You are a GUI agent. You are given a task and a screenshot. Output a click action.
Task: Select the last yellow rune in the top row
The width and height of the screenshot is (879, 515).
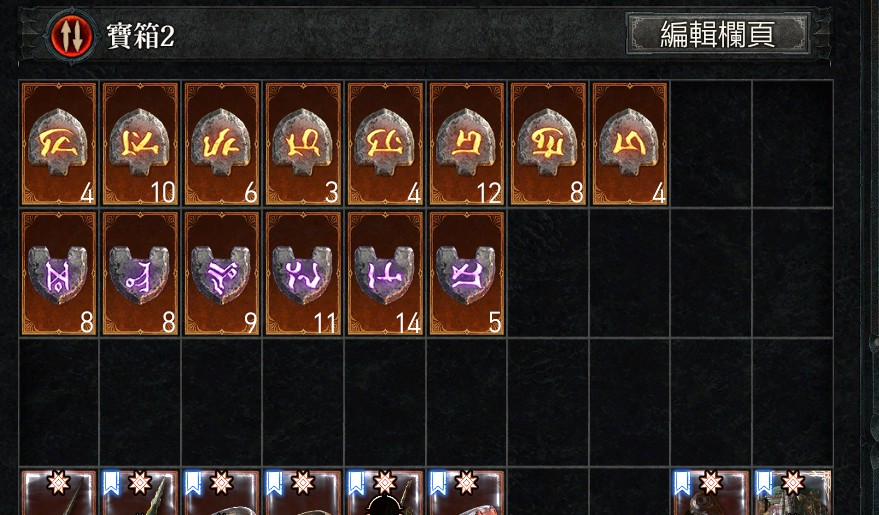pyautogui.click(x=630, y=143)
